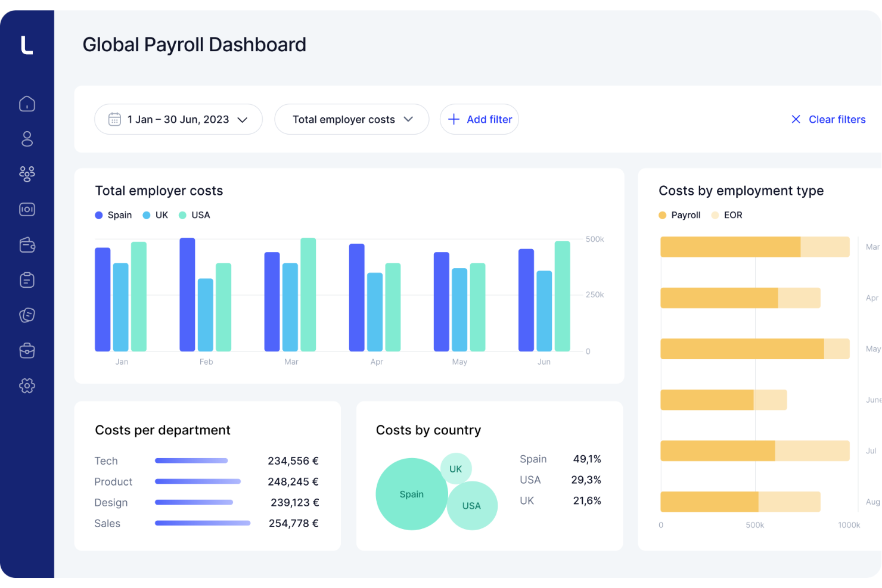Click the Apr axis label in bar chart
Viewport: 882px width, 588px height.
click(x=377, y=362)
